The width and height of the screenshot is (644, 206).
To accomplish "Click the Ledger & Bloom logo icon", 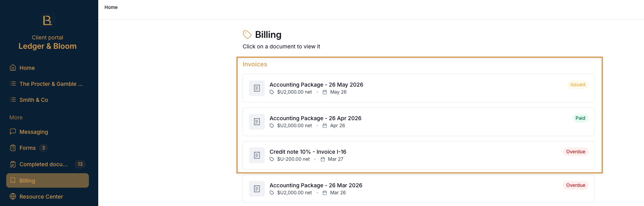I will pyautogui.click(x=48, y=21).
